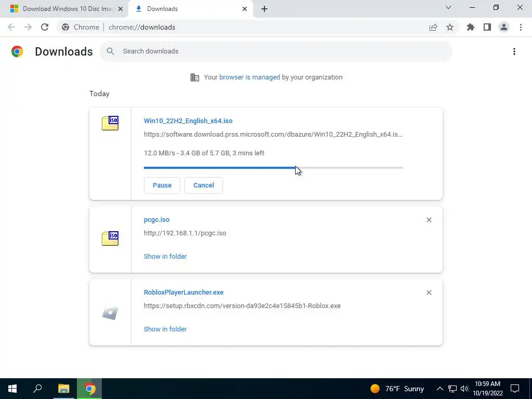Click the Win10 ISO file icon
The width and height of the screenshot is (532, 399).
pyautogui.click(x=110, y=123)
